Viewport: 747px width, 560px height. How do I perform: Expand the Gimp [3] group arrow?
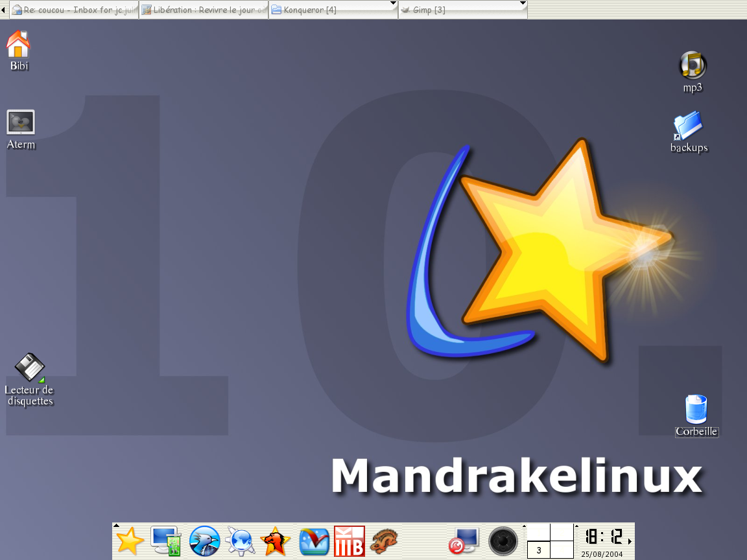pos(523,3)
